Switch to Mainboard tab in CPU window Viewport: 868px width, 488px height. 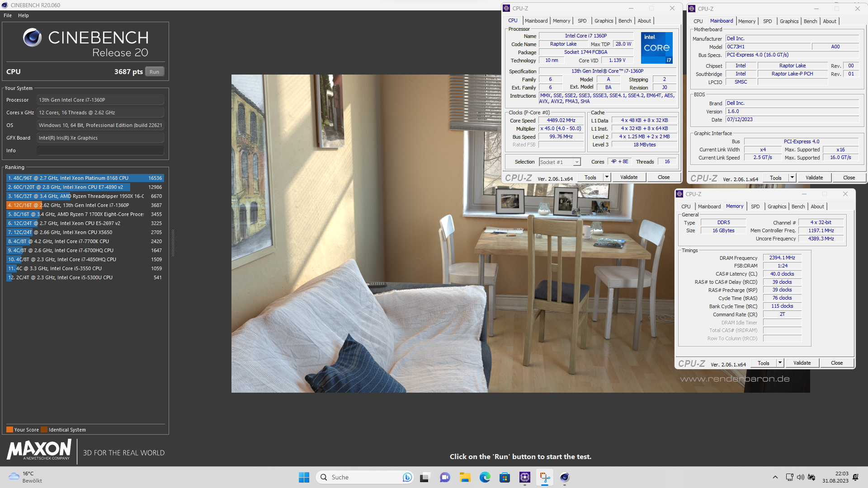pos(536,21)
